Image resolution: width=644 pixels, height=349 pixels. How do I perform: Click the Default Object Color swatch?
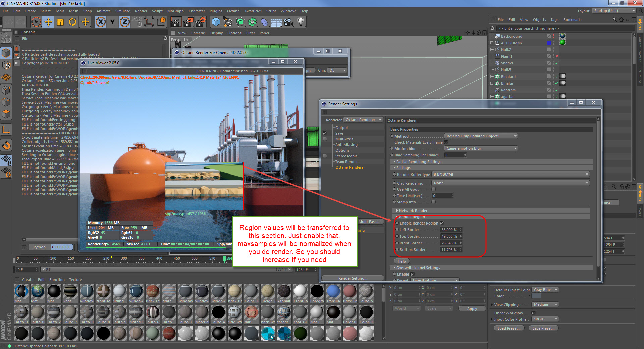click(x=537, y=296)
